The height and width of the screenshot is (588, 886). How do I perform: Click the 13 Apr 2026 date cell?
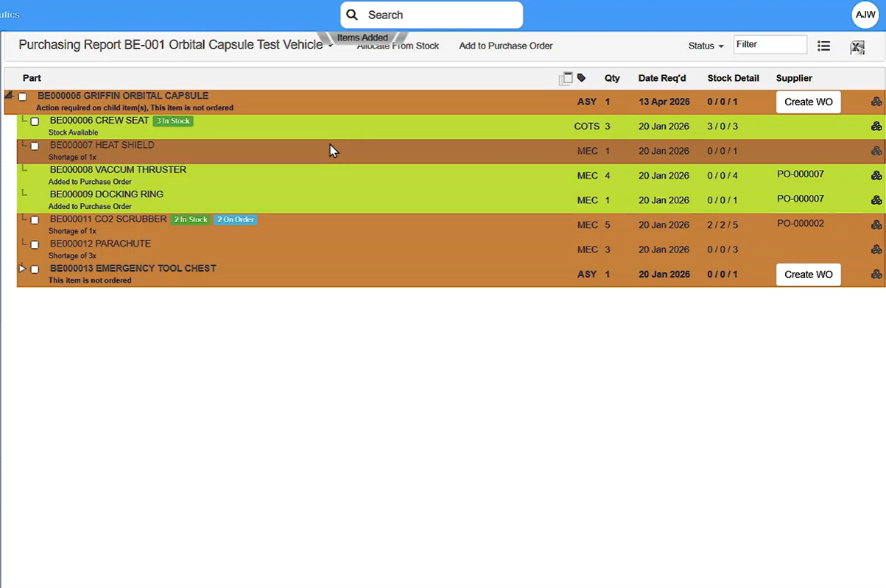tap(664, 102)
